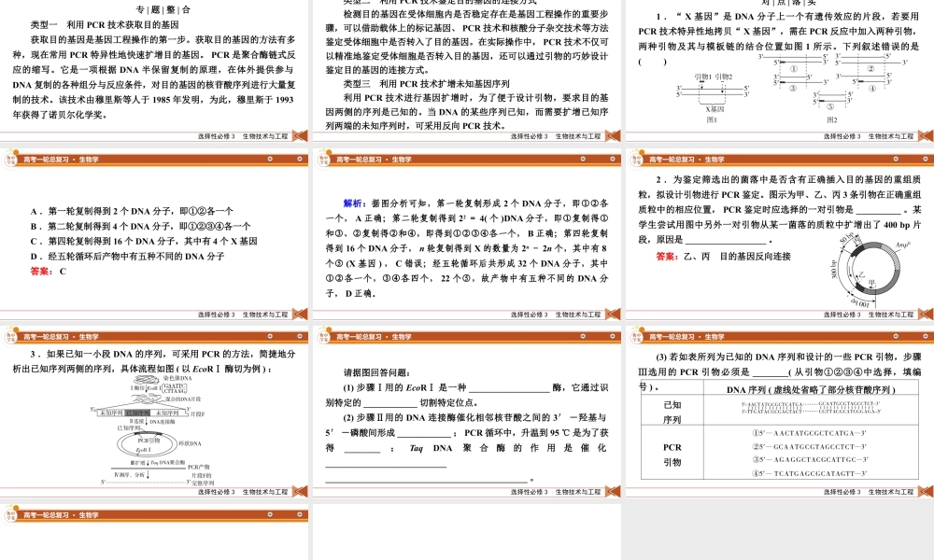
Task: Click the 专题整合 section title
Action: click(x=163, y=9)
